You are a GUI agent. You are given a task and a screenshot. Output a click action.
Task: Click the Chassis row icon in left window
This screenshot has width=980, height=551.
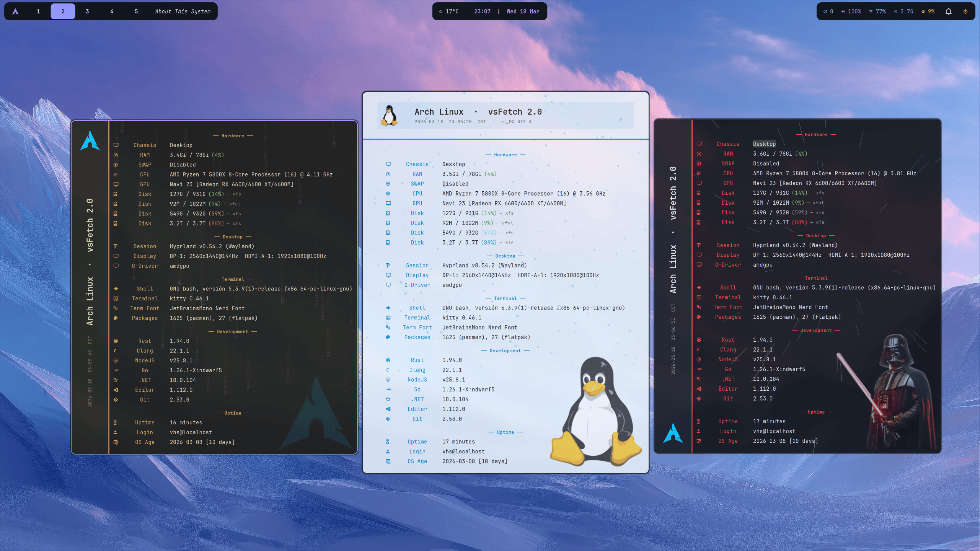(116, 145)
